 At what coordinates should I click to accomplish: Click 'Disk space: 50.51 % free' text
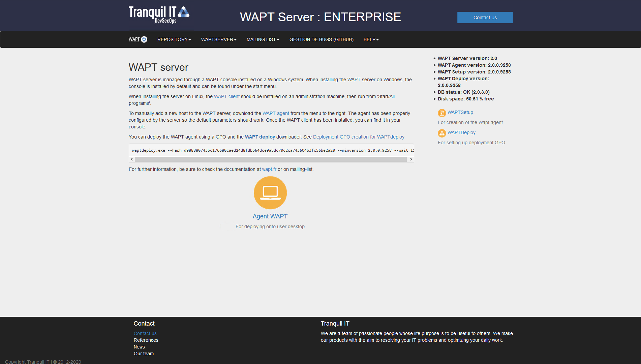point(466,99)
